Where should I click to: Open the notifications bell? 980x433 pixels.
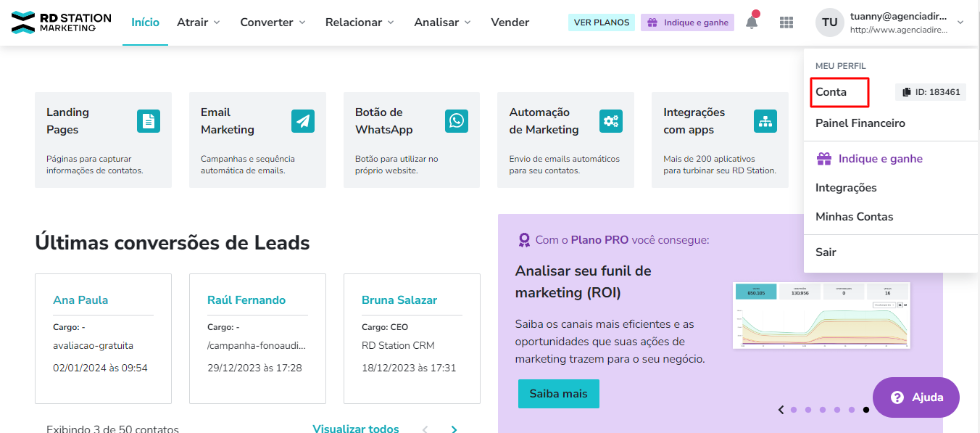752,22
